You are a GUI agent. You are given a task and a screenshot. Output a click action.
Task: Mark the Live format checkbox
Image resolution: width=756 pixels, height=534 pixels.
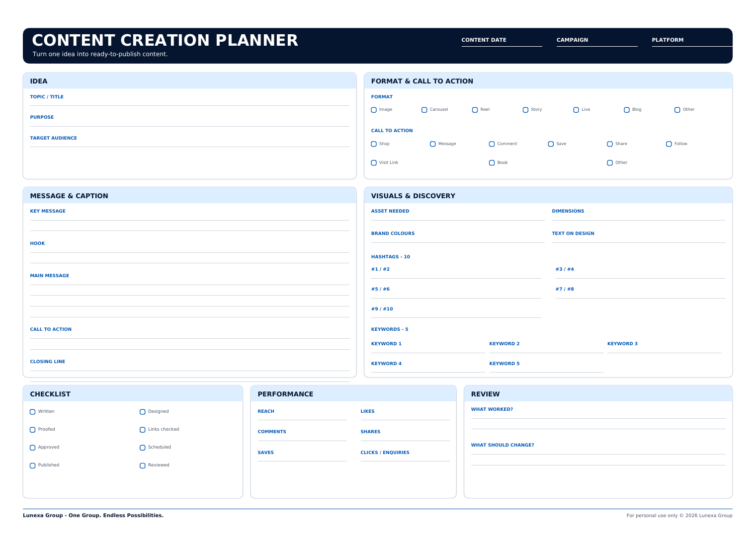576,110
